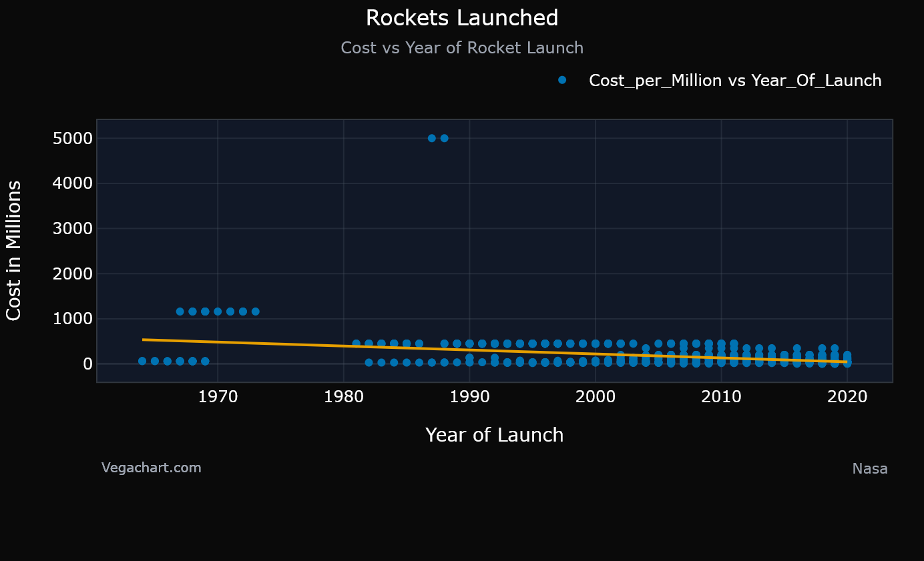
Task: Open the Vegachart.com link
Action: 152,468
